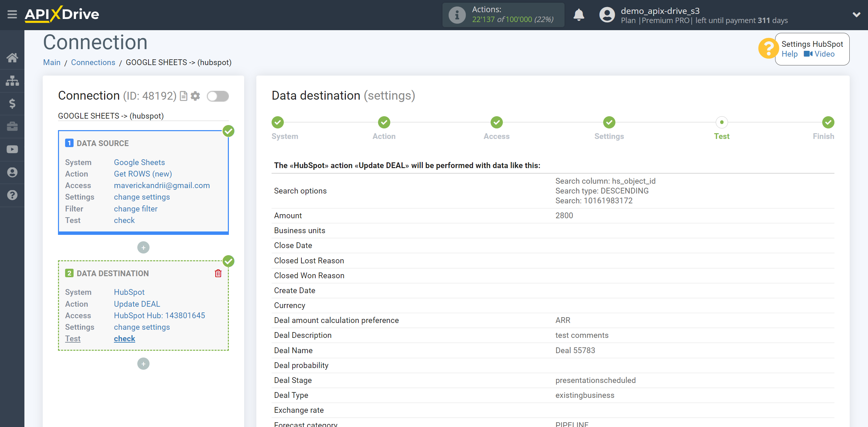Click the bell notification icon in top bar
Image resolution: width=868 pixels, height=427 pixels.
[578, 14]
